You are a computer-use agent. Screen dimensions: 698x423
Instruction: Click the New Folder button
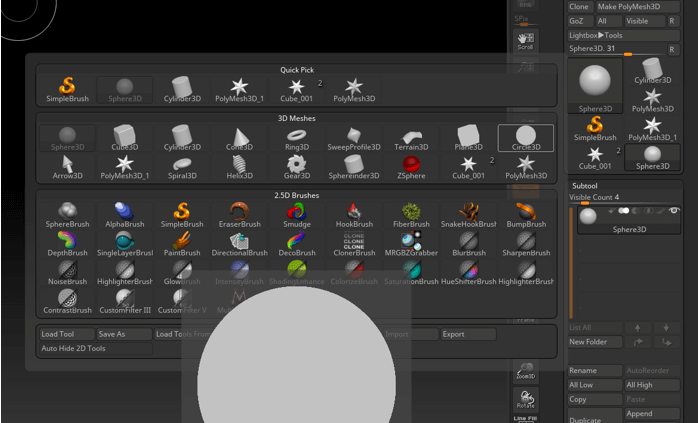[x=595, y=342]
